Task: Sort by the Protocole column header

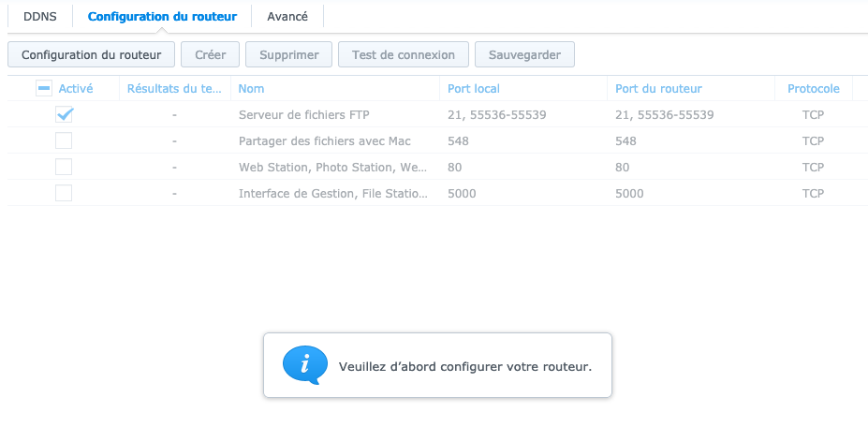Action: pyautogui.click(x=813, y=88)
